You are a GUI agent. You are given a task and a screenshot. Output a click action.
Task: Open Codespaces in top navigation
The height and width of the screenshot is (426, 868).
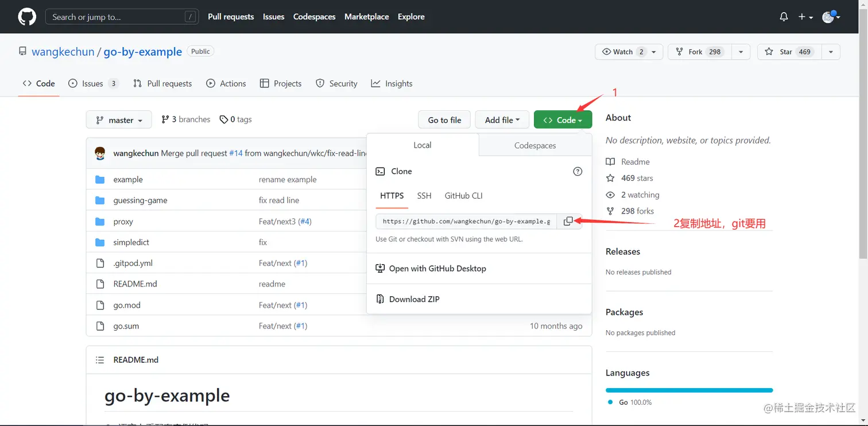(x=315, y=17)
